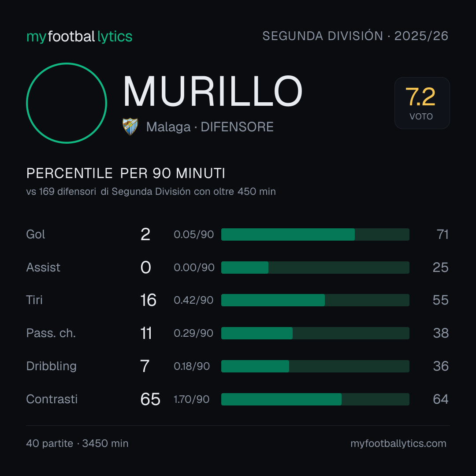
Task: Click the MURILLO player name
Action: coord(212,91)
